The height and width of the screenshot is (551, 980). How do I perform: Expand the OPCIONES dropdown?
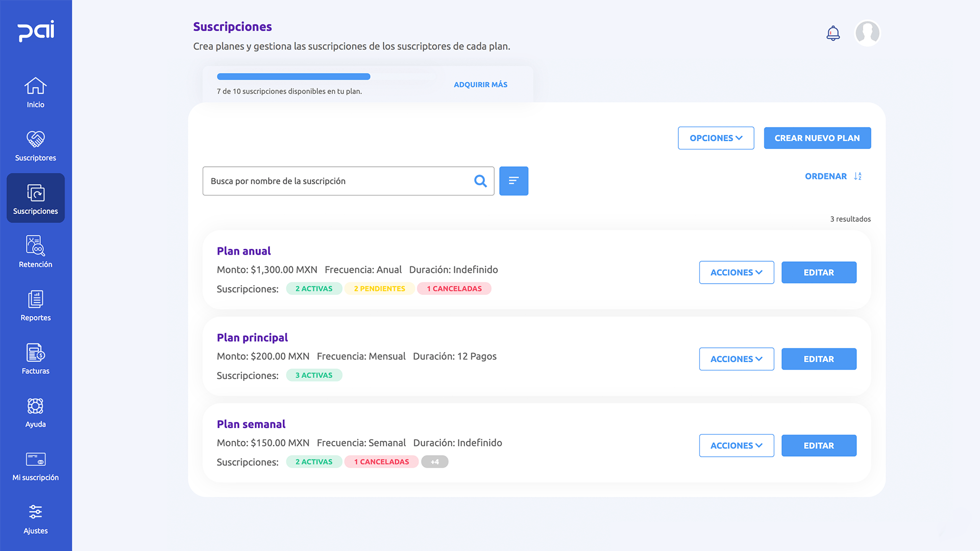coord(716,138)
